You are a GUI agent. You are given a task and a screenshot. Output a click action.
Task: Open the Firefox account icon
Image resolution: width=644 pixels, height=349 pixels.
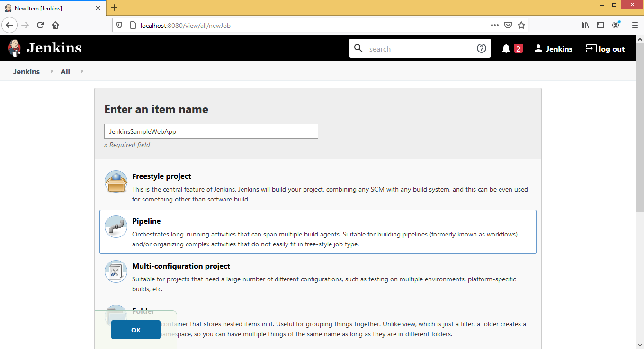tap(616, 25)
